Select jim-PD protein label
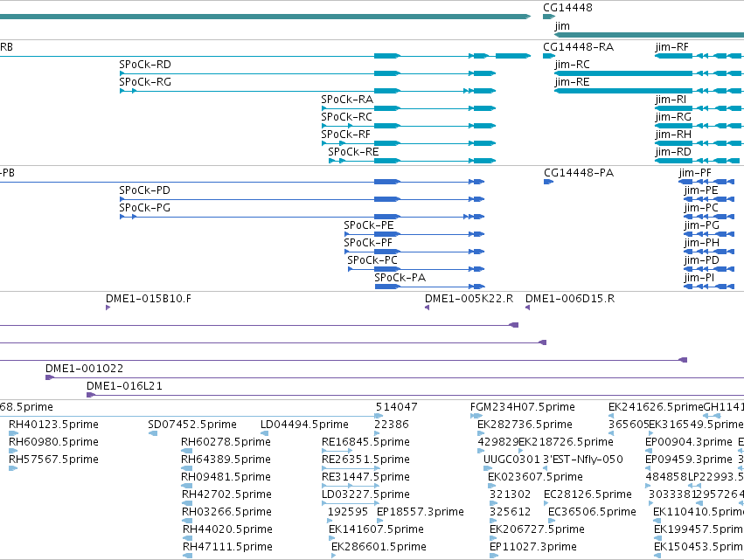 701,260
